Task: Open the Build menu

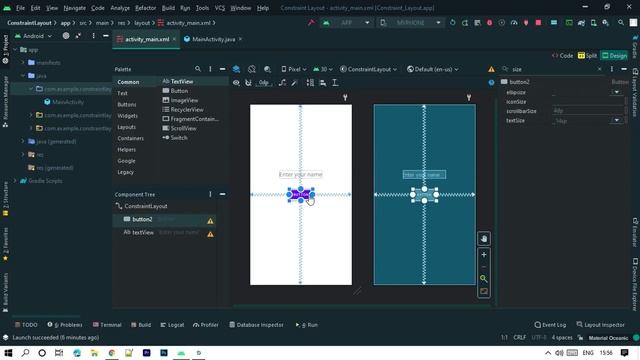Action: click(168, 8)
